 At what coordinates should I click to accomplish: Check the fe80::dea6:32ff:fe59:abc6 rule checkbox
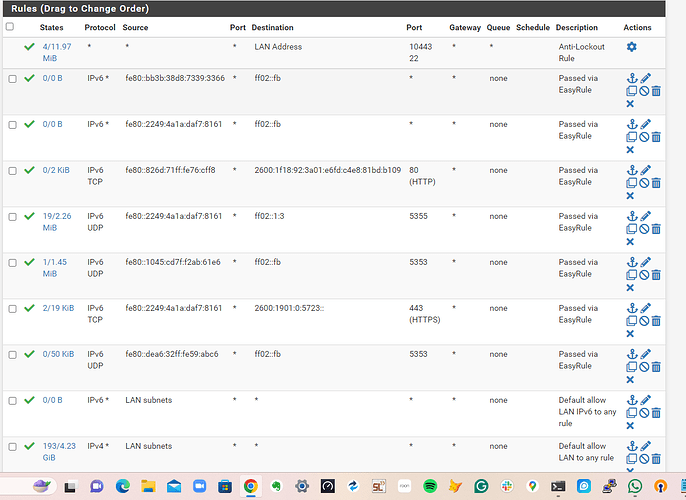click(13, 354)
